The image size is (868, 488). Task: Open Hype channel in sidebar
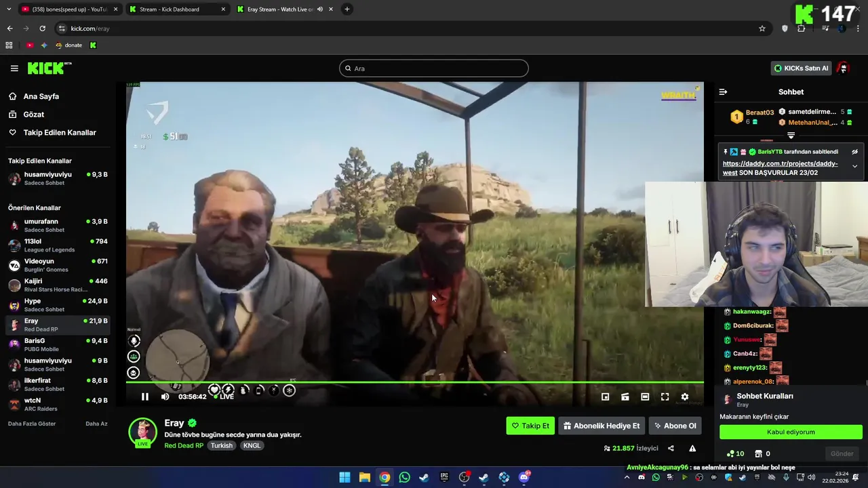point(58,305)
